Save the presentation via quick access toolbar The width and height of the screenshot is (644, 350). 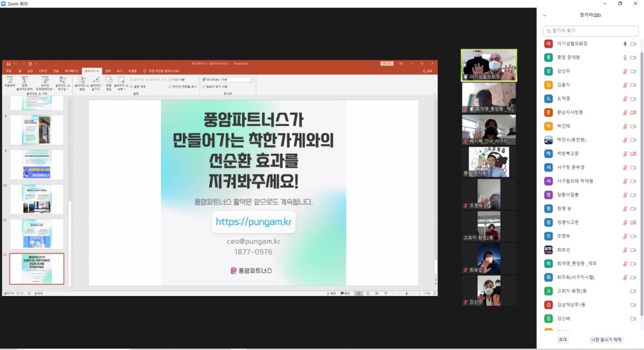[x=8, y=64]
